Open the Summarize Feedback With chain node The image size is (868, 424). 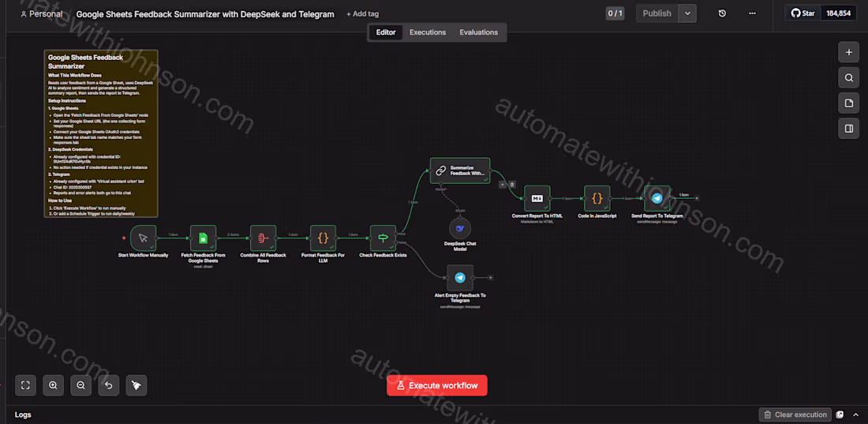[x=460, y=171]
